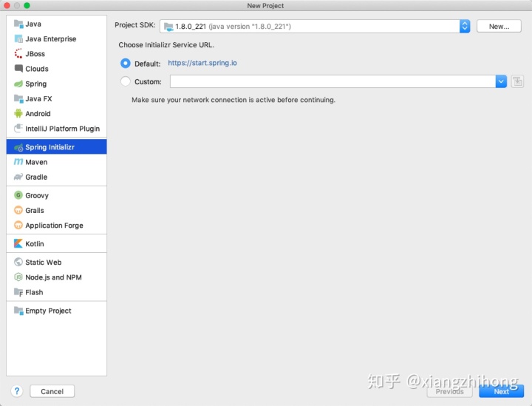This screenshot has height=406, width=532.
Task: Select Static Web list entry
Action: click(56, 262)
